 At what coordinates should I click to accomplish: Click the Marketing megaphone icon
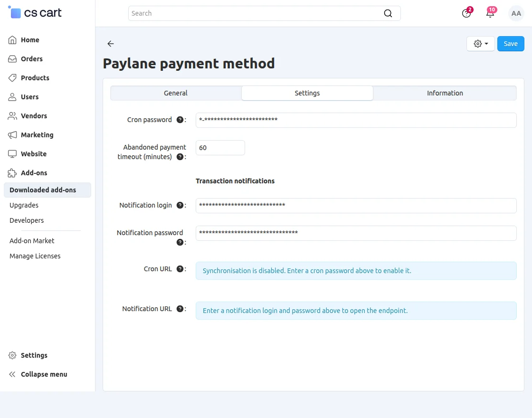point(12,135)
